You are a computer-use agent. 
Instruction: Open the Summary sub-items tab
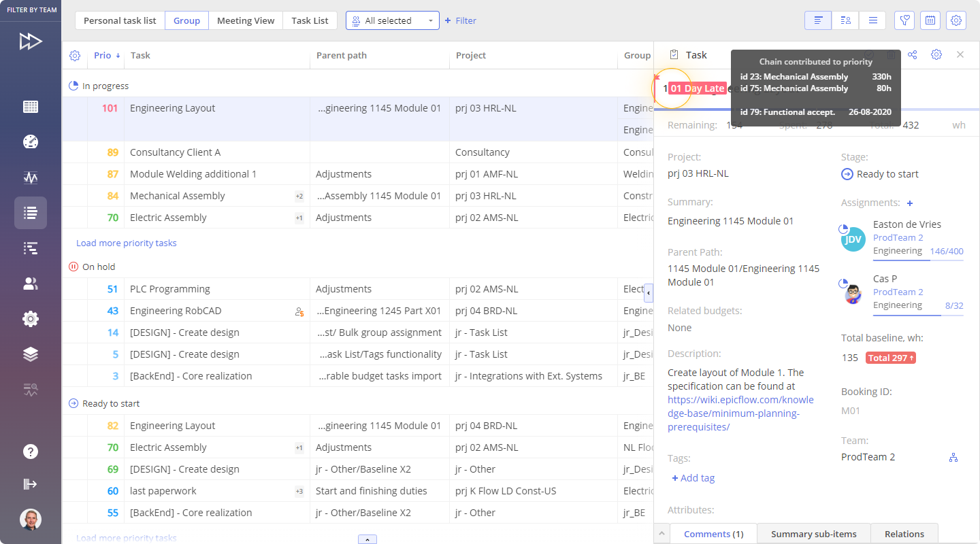pyautogui.click(x=814, y=534)
